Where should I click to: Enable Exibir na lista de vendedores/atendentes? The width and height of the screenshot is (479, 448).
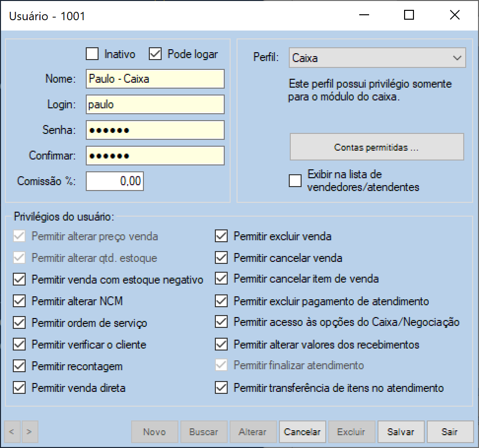tap(295, 181)
